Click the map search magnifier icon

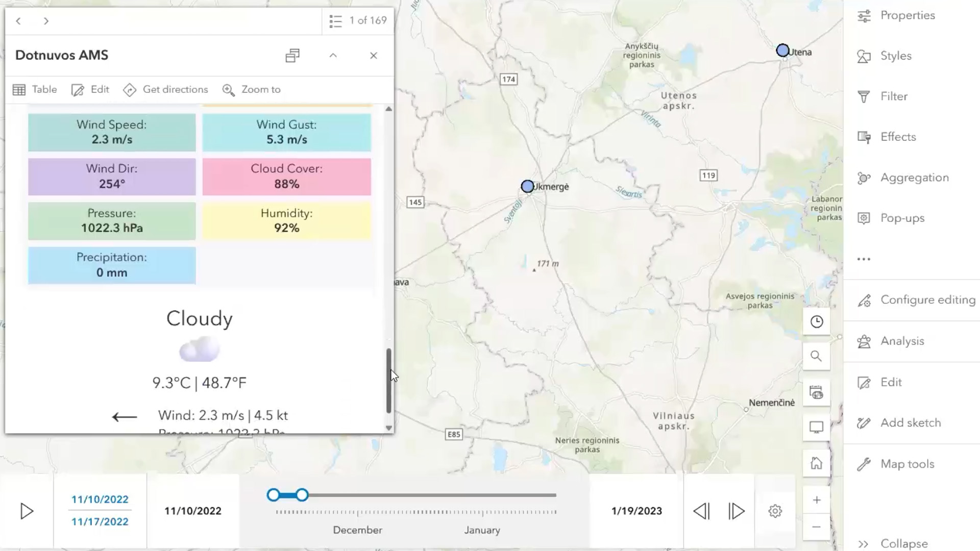point(816,356)
